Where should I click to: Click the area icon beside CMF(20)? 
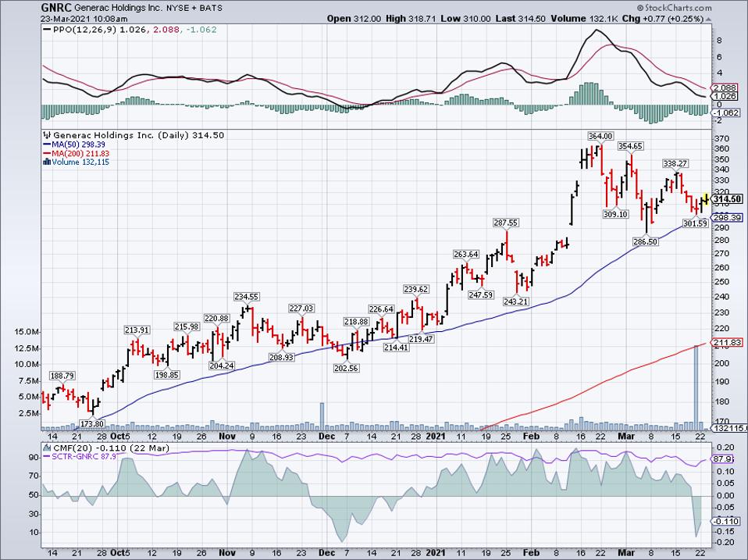(x=47, y=448)
